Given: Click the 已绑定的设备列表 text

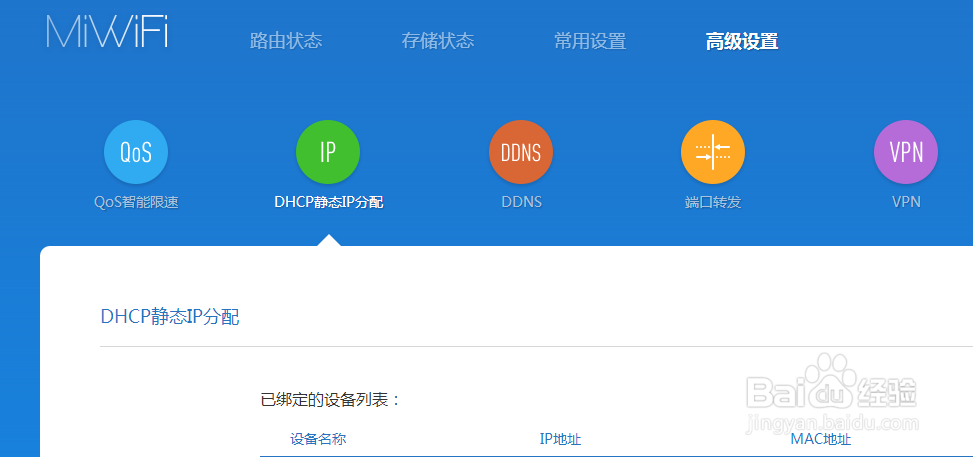Looking at the screenshot, I should [331, 400].
